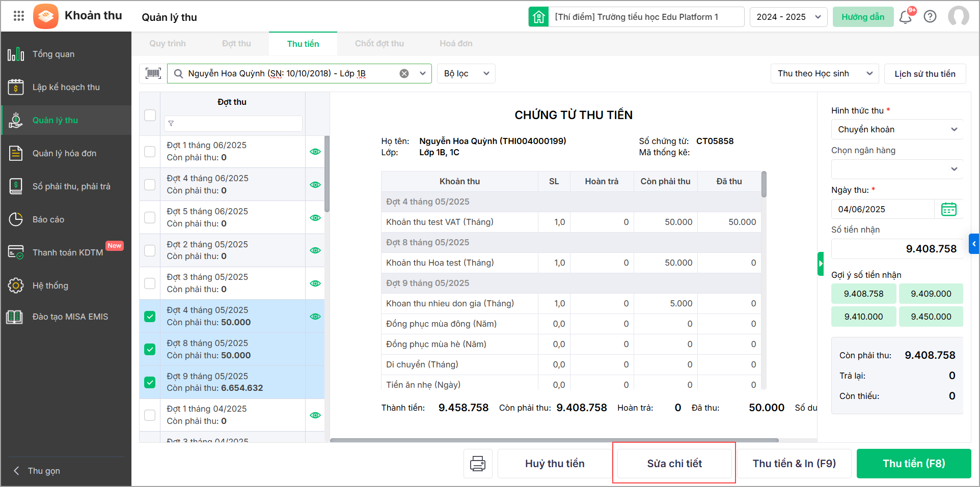Check Đợt 5 tháng 06/2025 checkbox
Screen dimensions: 980x487
tap(150, 217)
